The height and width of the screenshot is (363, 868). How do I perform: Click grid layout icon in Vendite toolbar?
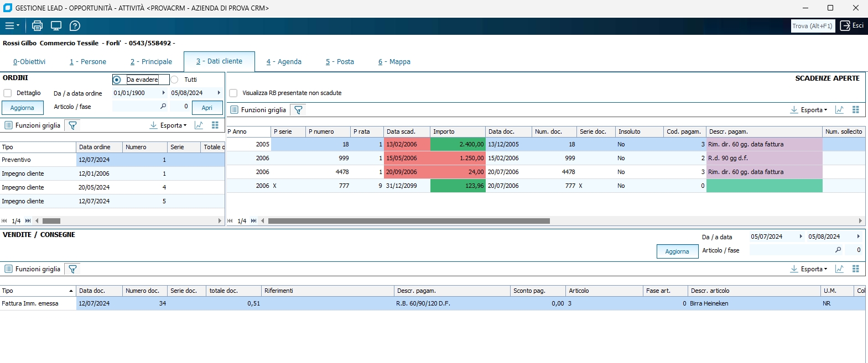click(855, 269)
